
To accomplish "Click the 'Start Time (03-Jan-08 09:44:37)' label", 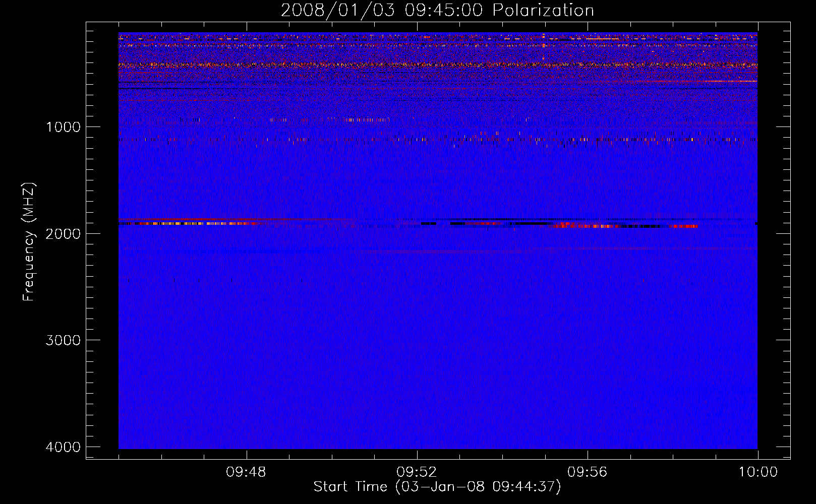I will [x=437, y=487].
